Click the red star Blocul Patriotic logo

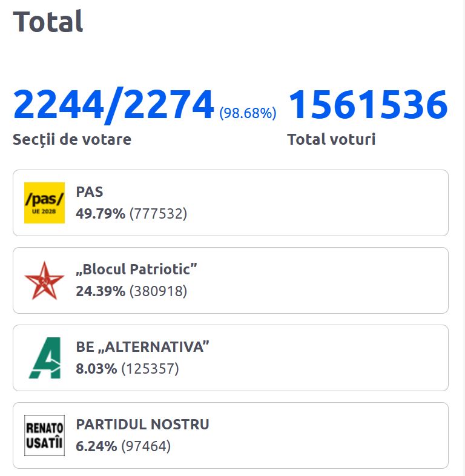click(44, 280)
